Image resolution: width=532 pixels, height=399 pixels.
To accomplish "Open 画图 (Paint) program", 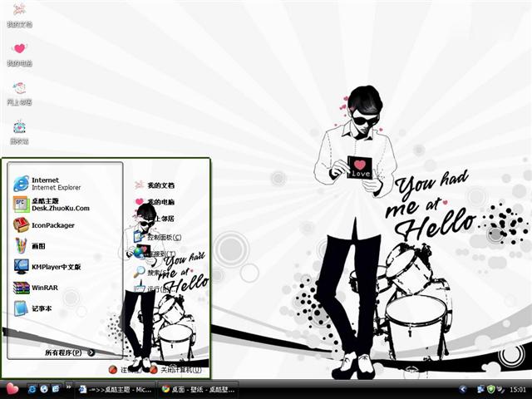I will (37, 246).
